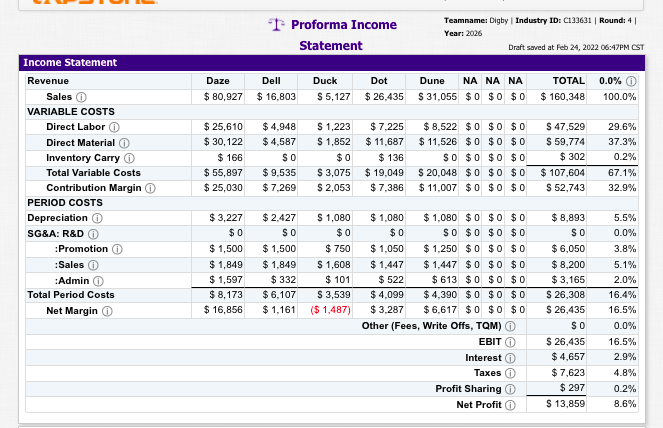Open the Depreciation info icon
This screenshot has height=428, width=663.
click(x=97, y=218)
